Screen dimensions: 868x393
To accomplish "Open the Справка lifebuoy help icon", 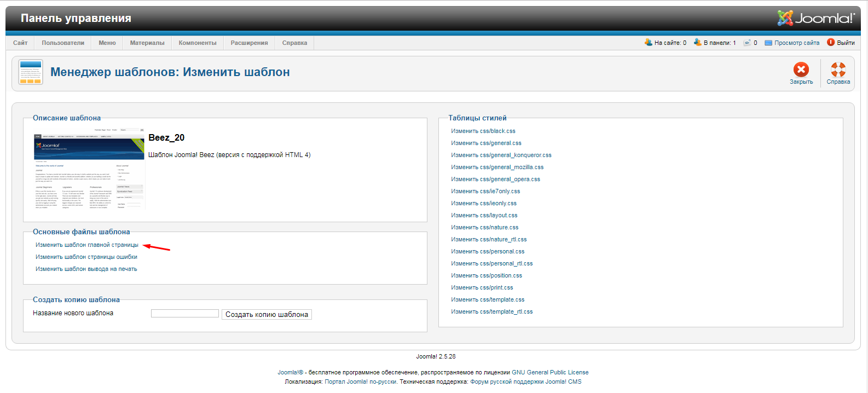I will (838, 70).
